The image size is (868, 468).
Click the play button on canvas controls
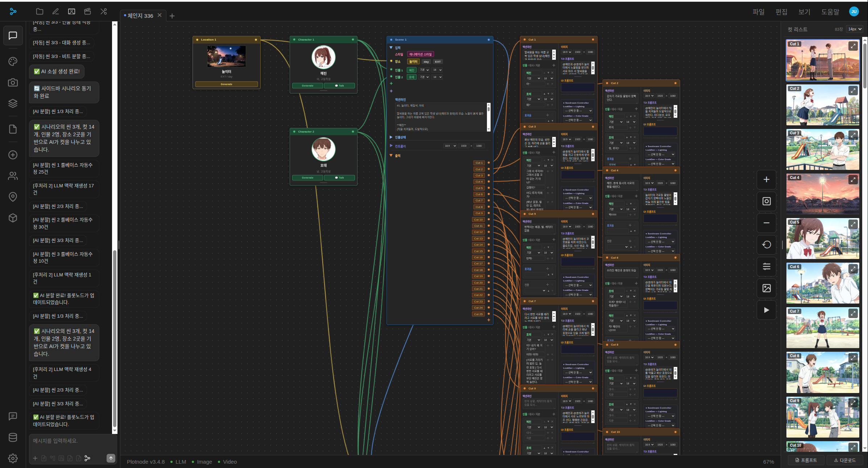[766, 310]
